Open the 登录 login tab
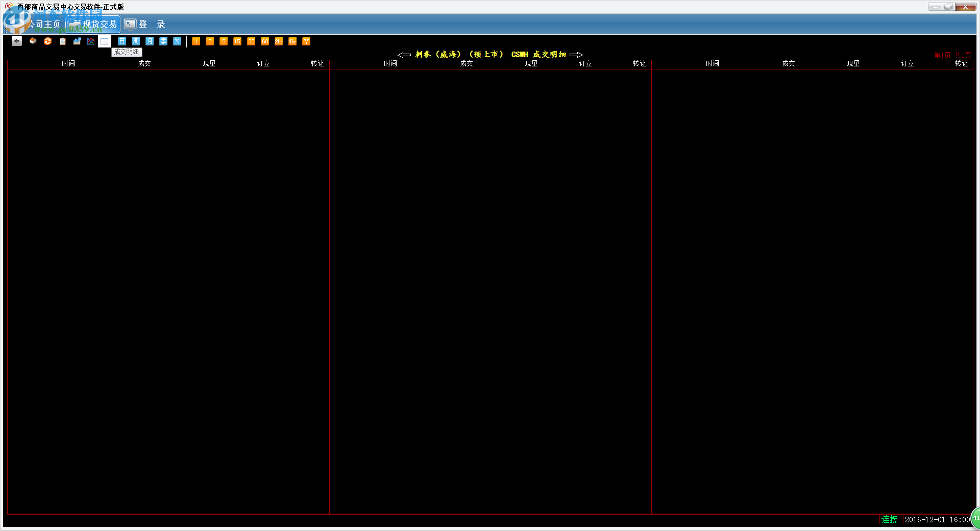Image resolution: width=980 pixels, height=531 pixels. pos(145,24)
